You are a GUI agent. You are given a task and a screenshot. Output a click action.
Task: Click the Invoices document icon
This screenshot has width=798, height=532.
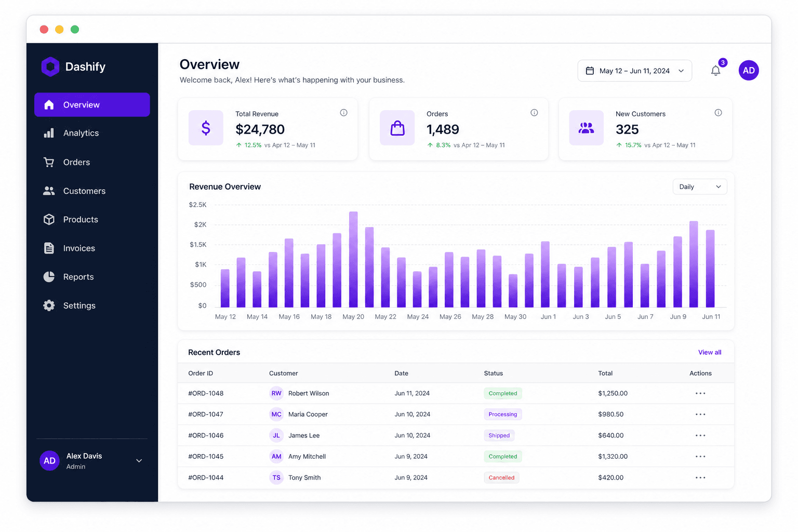coord(49,248)
